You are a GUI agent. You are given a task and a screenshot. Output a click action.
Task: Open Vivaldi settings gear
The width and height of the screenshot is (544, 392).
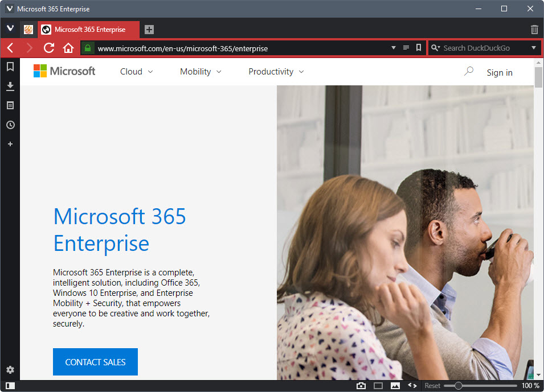pyautogui.click(x=10, y=370)
